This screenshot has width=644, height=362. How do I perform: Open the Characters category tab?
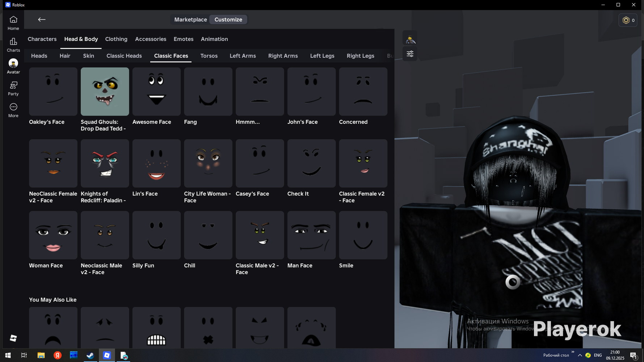tap(42, 39)
